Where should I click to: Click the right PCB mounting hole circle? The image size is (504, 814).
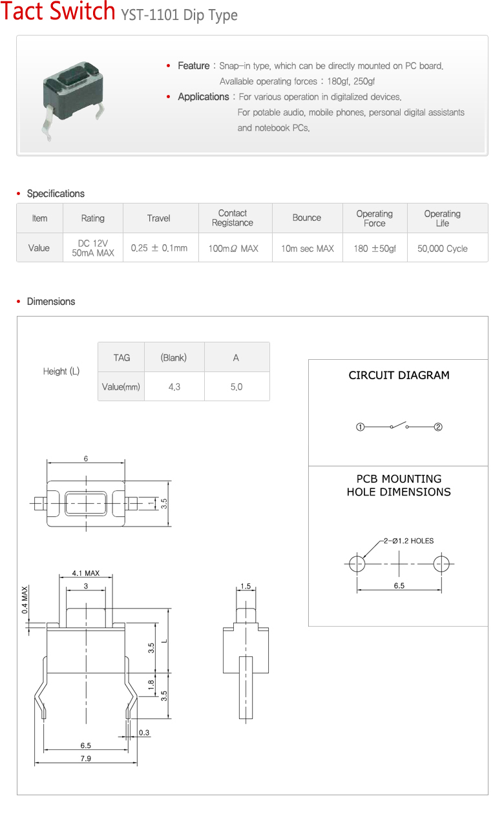(441, 563)
